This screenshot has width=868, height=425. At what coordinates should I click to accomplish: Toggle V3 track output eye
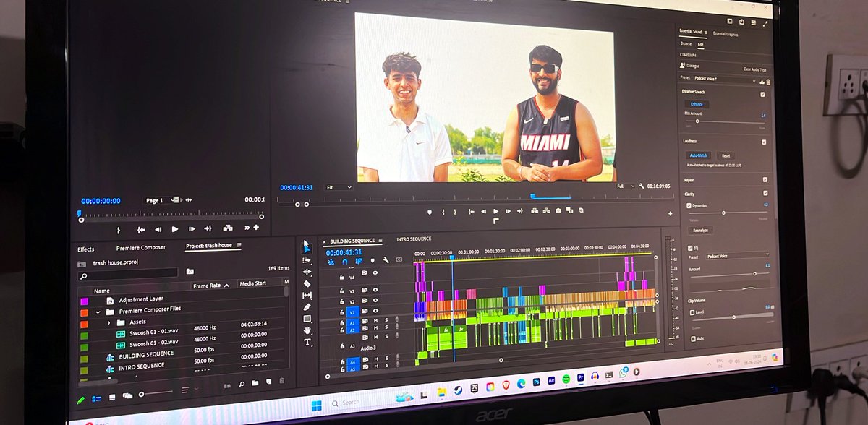[375, 289]
